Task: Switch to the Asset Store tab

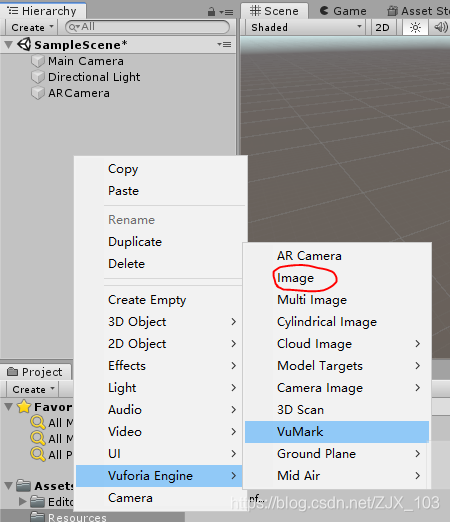Action: pyautogui.click(x=418, y=11)
